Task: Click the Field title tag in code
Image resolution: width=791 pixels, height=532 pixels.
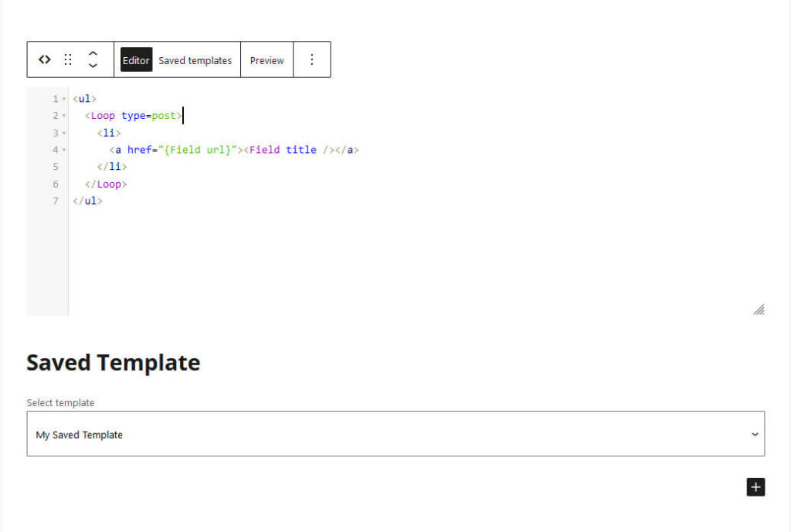Action: pos(289,150)
